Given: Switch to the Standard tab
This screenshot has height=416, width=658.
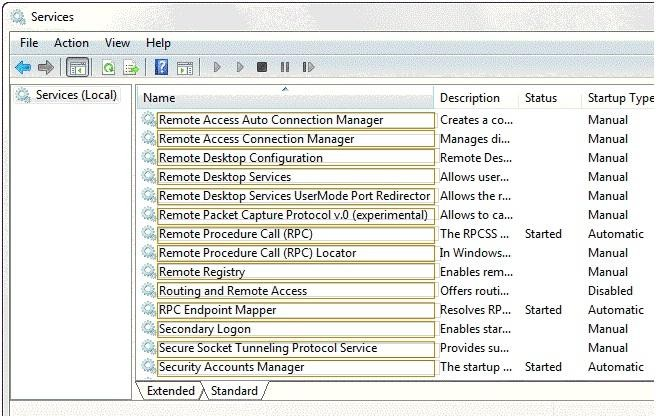Looking at the screenshot, I should pos(234,391).
